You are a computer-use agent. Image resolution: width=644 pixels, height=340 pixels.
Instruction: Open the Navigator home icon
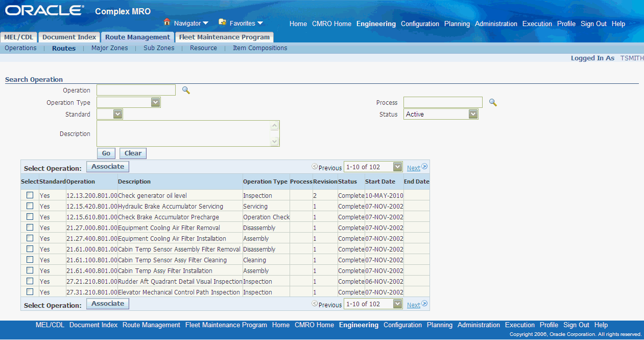(x=166, y=22)
